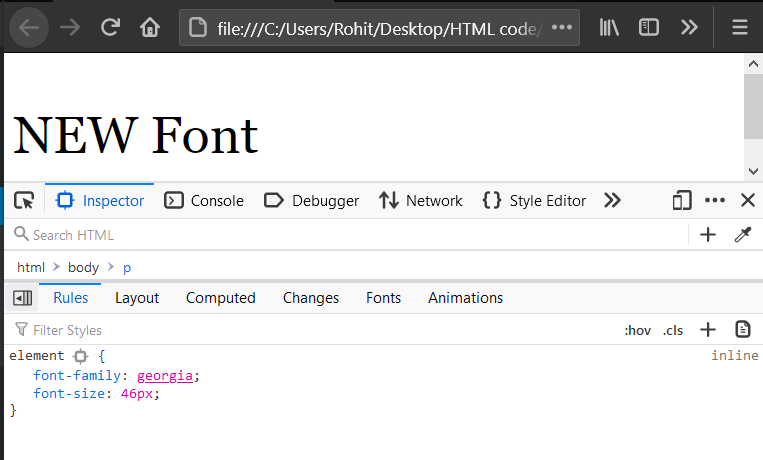This screenshot has width=763, height=460.
Task: Click the NEW Font paragraph text
Action: (135, 135)
